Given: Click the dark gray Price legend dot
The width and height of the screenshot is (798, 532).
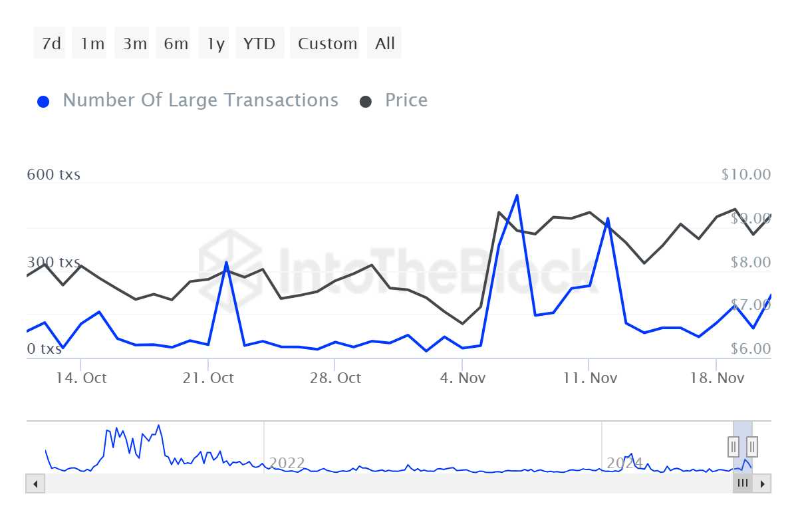Looking at the screenshot, I should click(366, 102).
